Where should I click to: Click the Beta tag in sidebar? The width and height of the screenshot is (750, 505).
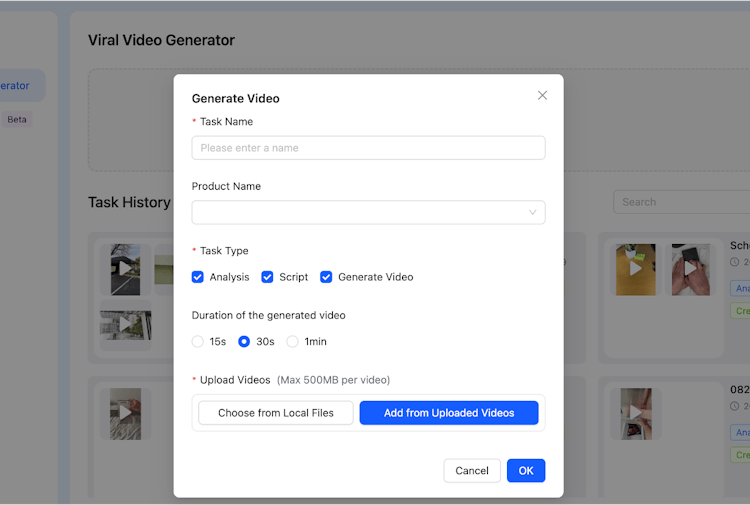(x=17, y=119)
